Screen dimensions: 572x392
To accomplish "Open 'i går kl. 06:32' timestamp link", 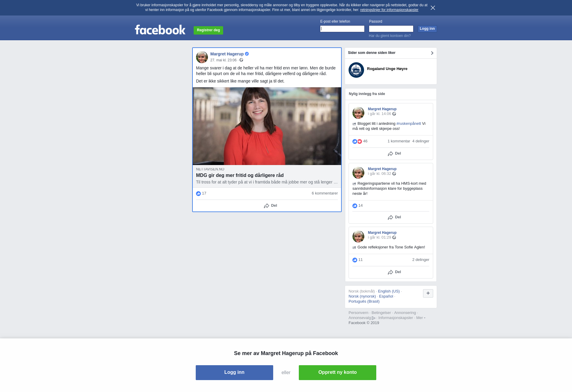I will pyautogui.click(x=380, y=174).
